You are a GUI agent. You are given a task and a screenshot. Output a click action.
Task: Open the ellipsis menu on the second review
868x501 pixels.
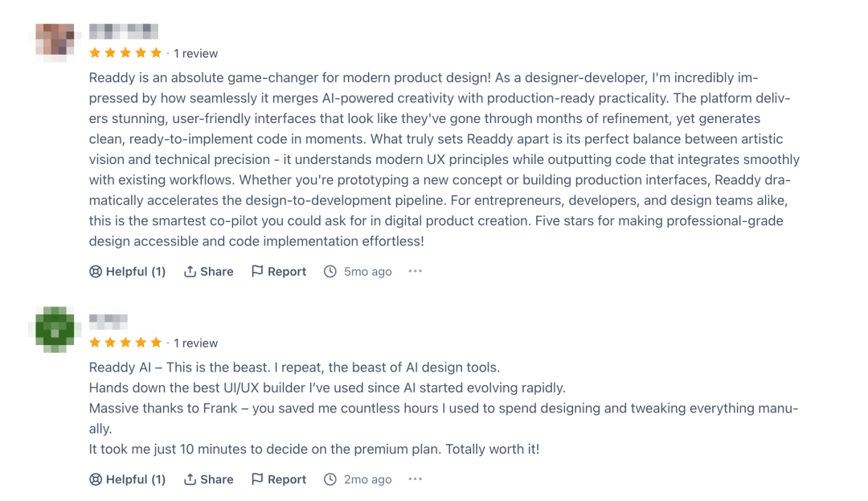(x=416, y=479)
